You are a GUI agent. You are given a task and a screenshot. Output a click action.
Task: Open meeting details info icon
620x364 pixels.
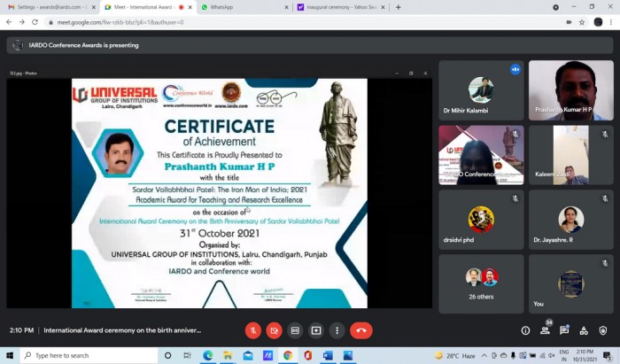[525, 330]
